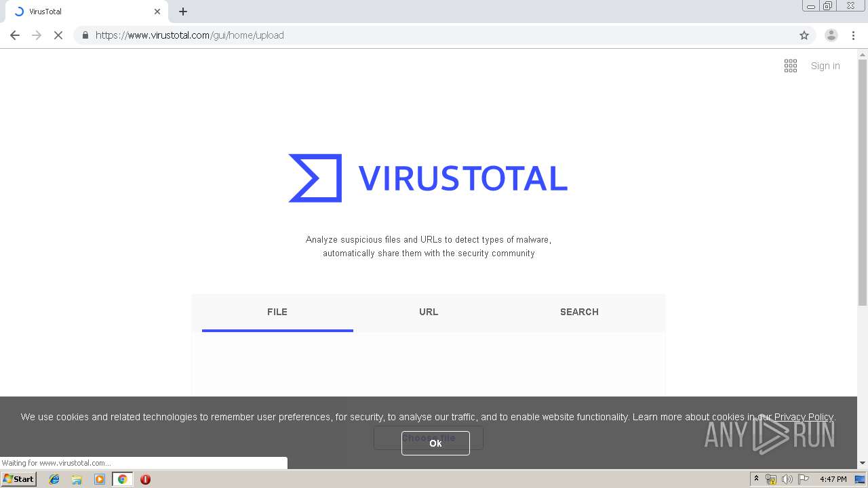Click the 4:47 PM clock
868x488 pixels.
833,479
